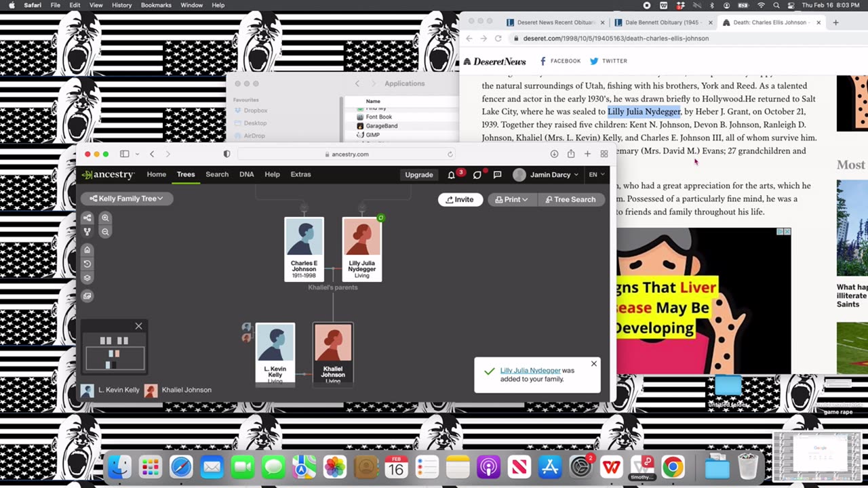Open the Extras menu in Ancestry

click(300, 174)
